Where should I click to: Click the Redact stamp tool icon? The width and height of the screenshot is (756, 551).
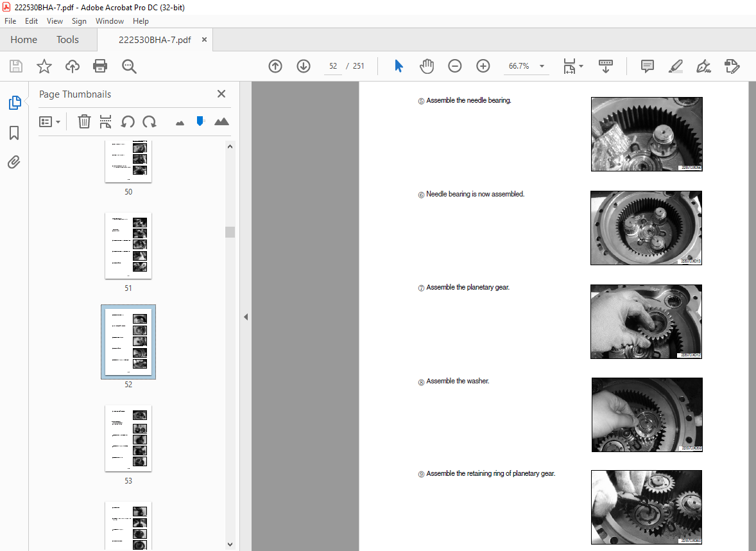tap(732, 66)
